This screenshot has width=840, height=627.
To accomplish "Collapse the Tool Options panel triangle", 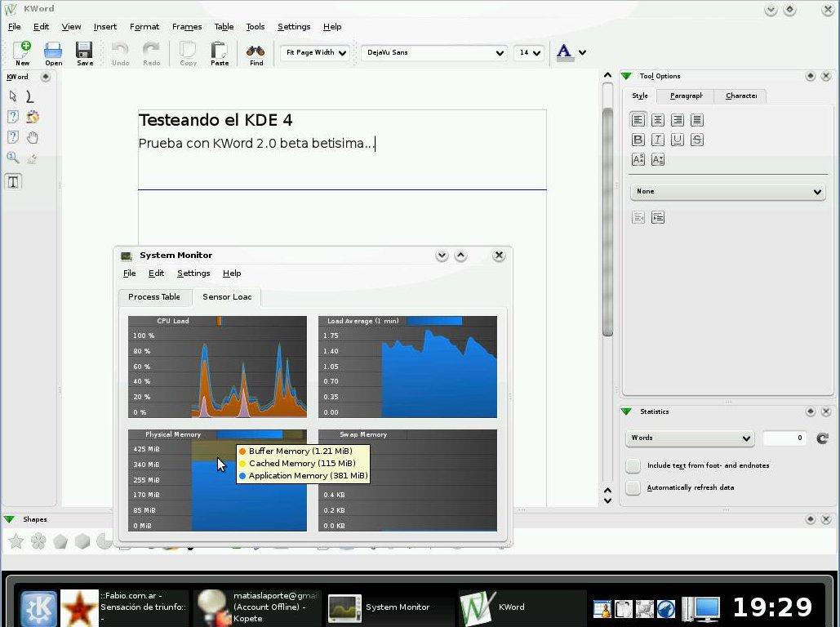I will [626, 76].
